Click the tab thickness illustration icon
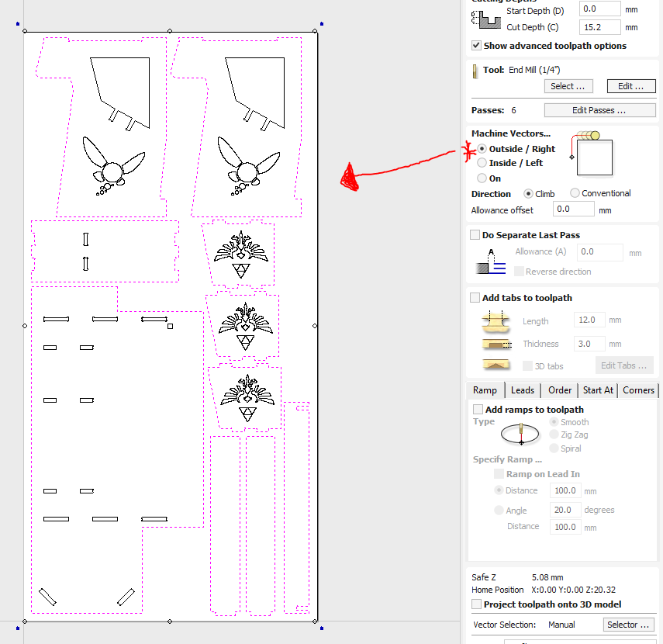The width and height of the screenshot is (663, 644). [x=497, y=344]
